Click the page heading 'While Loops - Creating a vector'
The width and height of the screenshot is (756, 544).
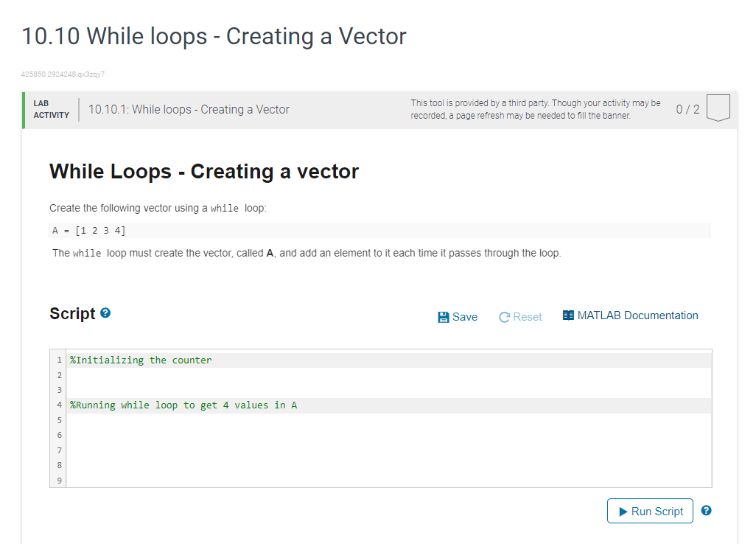pos(203,171)
